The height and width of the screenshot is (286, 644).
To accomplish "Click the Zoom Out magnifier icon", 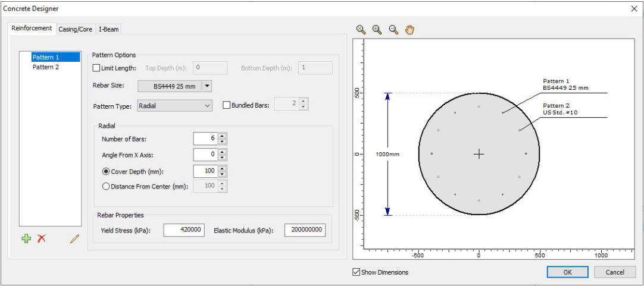I will 393,29.
